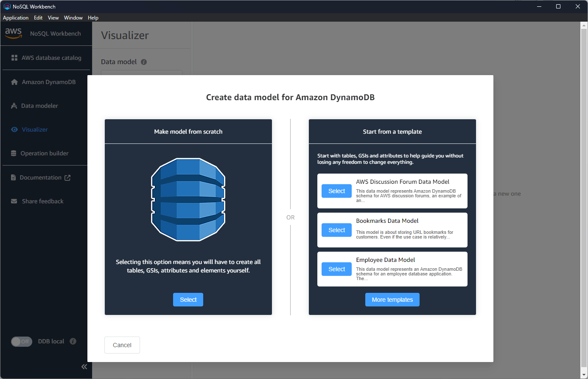
Task: Select the Employee Data Model template
Action: click(x=336, y=269)
